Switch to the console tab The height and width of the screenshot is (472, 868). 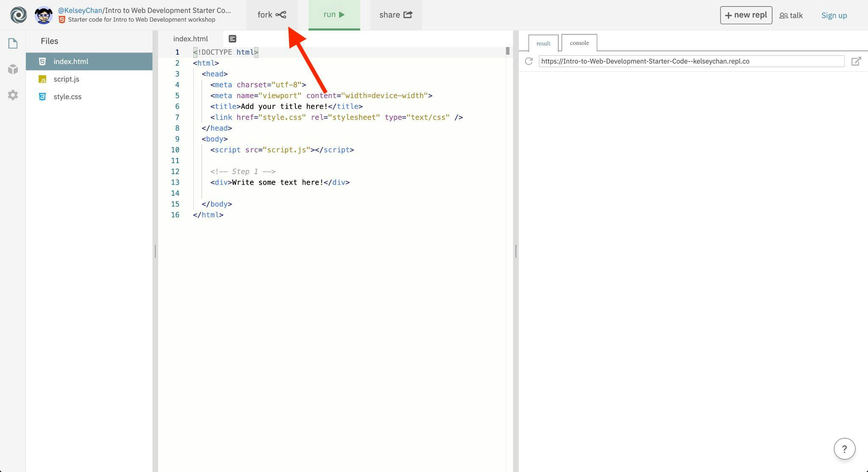579,43
